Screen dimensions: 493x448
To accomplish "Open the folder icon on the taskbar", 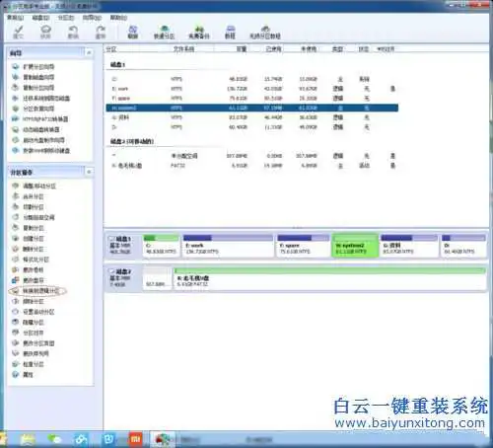I will click(28, 439).
